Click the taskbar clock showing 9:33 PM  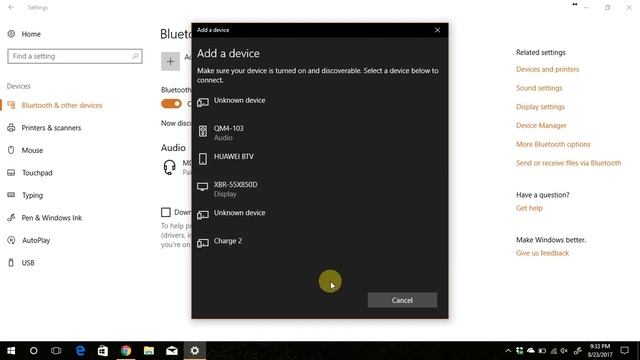coord(600,351)
